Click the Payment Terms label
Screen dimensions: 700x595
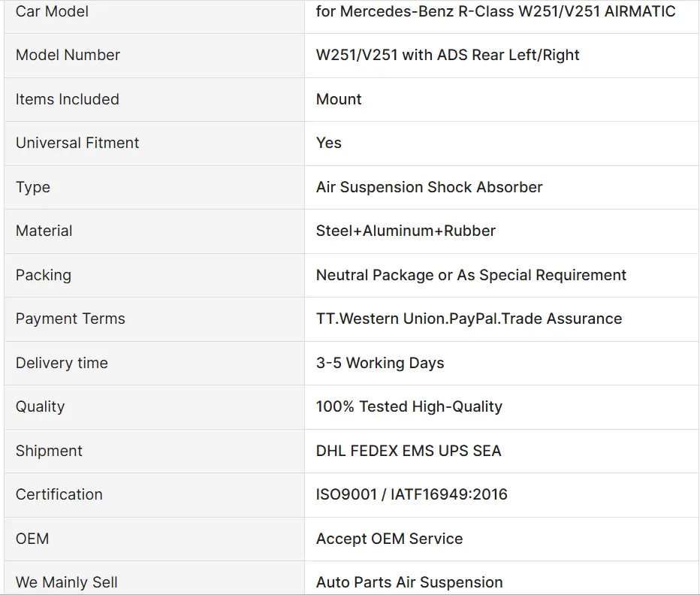pos(71,319)
